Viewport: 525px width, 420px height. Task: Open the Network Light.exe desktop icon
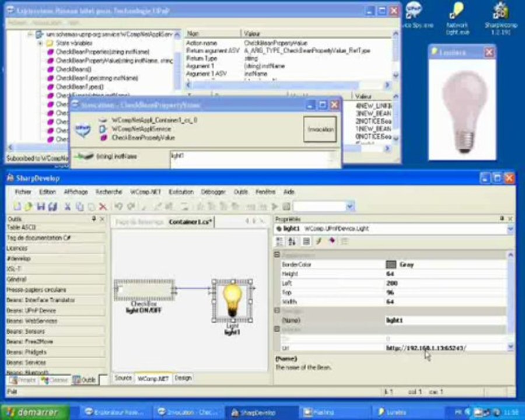457,17
